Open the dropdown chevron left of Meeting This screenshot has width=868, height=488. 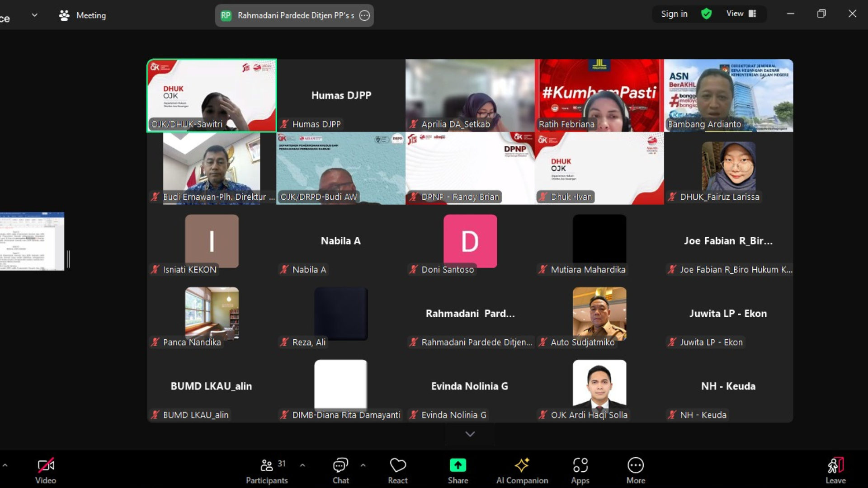coord(34,15)
